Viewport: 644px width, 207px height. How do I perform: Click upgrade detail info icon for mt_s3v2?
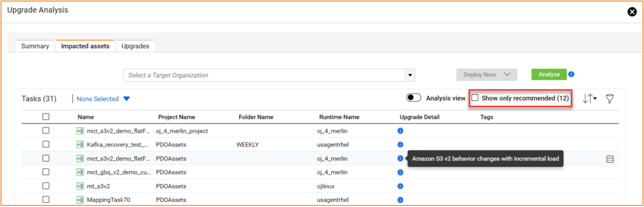pos(400,186)
